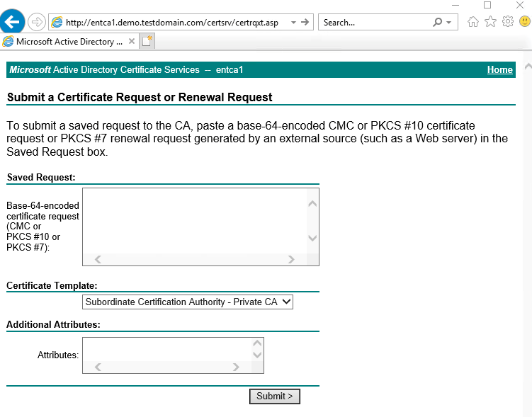Go back with the browser Back arrow

[12, 22]
